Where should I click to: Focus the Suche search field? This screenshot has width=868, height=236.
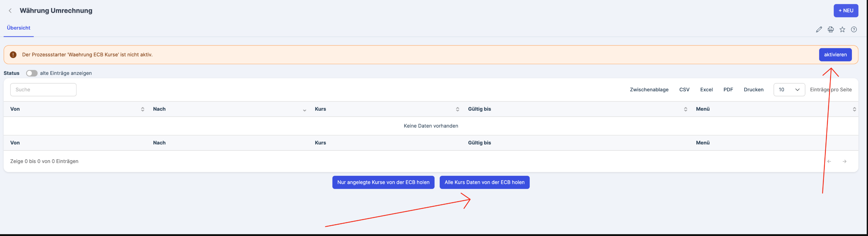click(43, 90)
